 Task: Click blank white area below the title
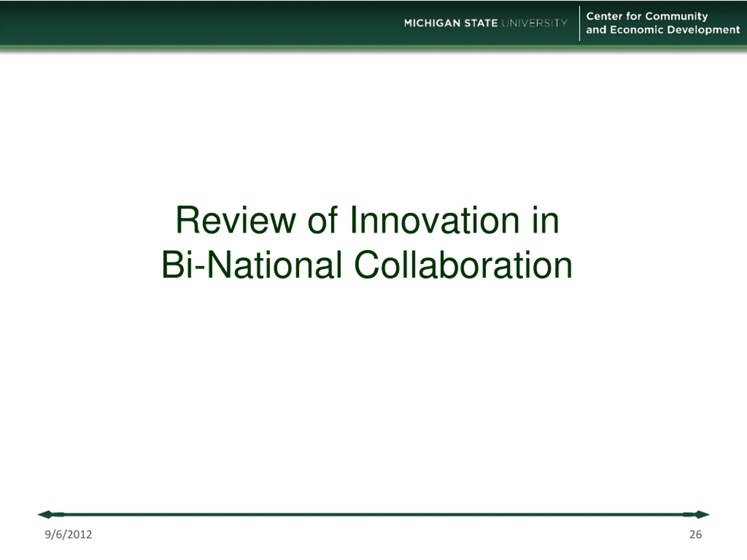click(x=373, y=388)
